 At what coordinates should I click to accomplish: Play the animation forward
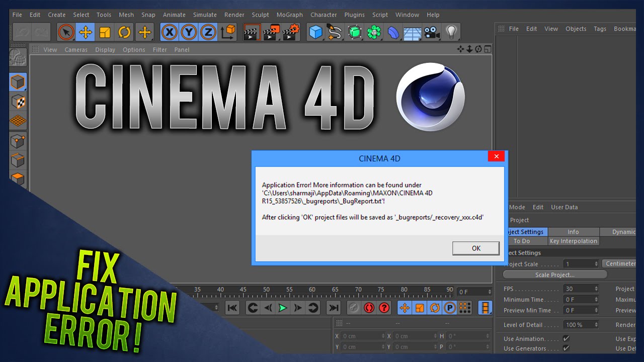283,308
